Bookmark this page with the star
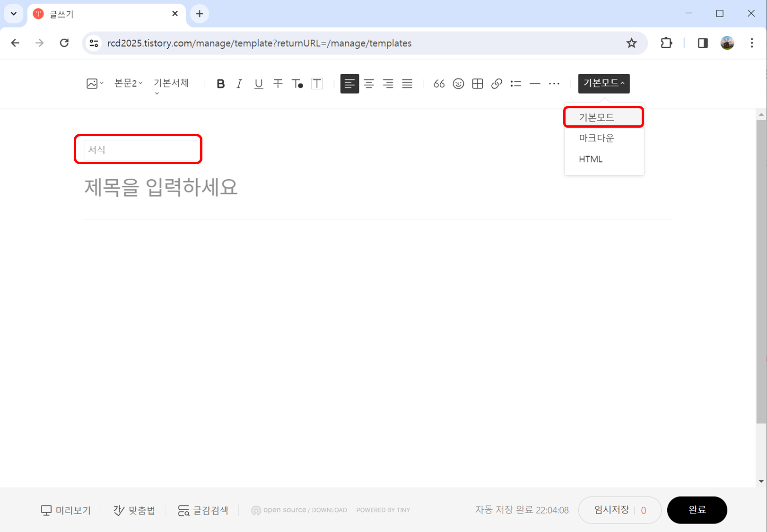This screenshot has height=532, width=767. (631, 43)
